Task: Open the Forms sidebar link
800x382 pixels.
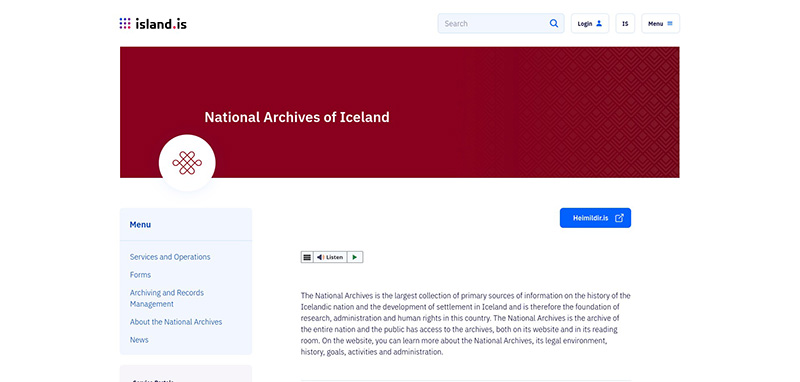Action: click(x=140, y=275)
